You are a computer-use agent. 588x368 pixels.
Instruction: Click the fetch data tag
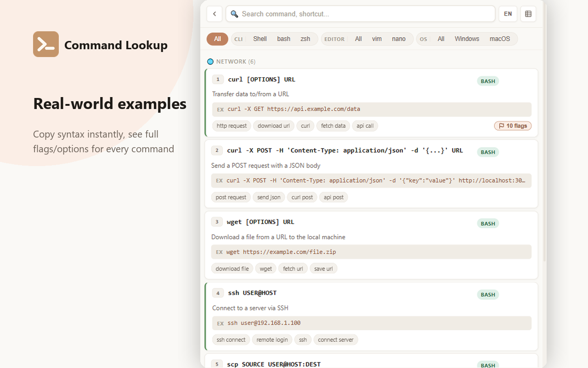[x=334, y=126]
